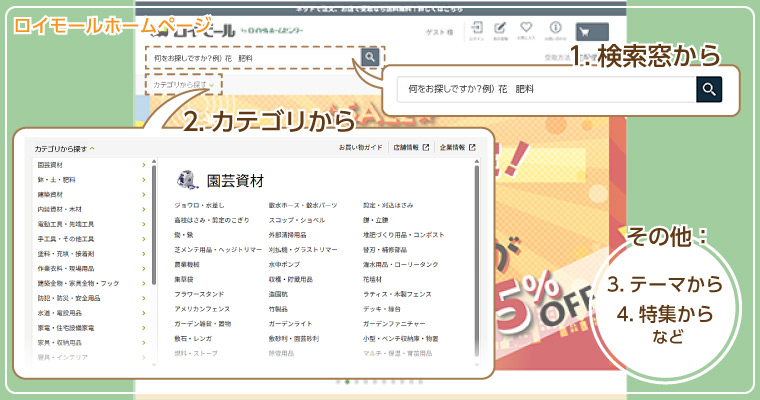Select 建築金物・家具金物・フック in the category list

point(78,283)
